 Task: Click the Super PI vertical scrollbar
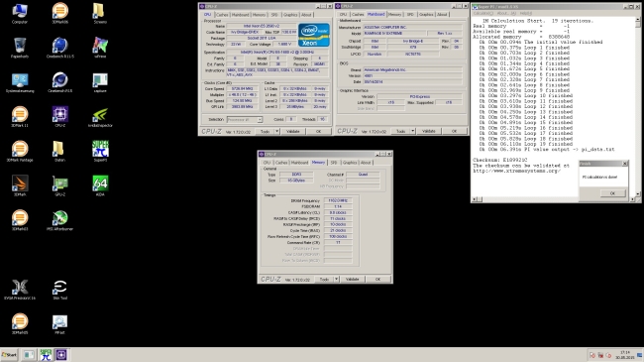(x=638, y=106)
